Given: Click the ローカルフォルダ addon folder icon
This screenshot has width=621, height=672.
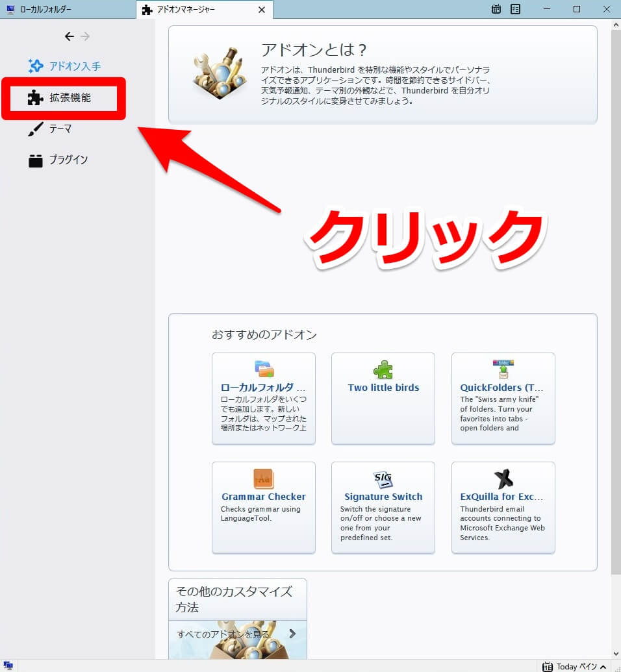Looking at the screenshot, I should pos(264,369).
